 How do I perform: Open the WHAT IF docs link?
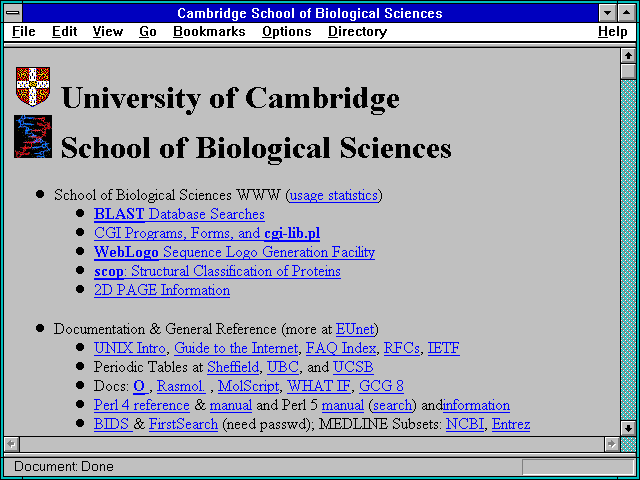pos(319,386)
